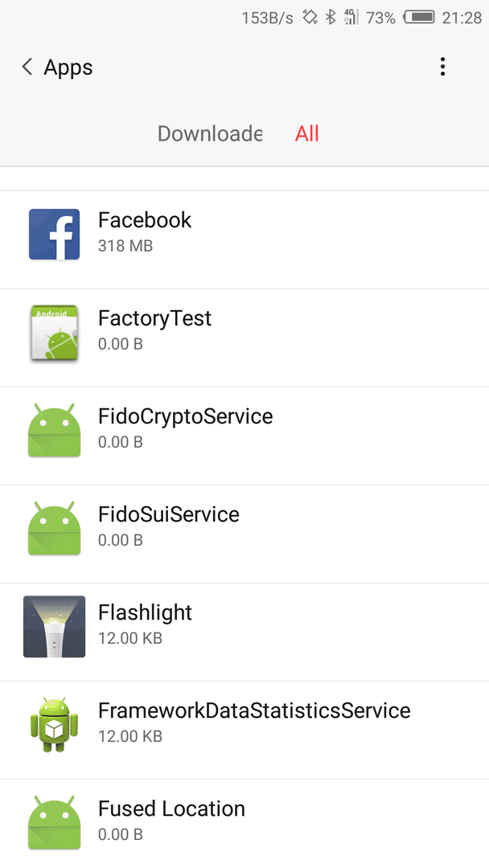Open FidoSuiService app info
Screen dimensions: 489x868
244,534
